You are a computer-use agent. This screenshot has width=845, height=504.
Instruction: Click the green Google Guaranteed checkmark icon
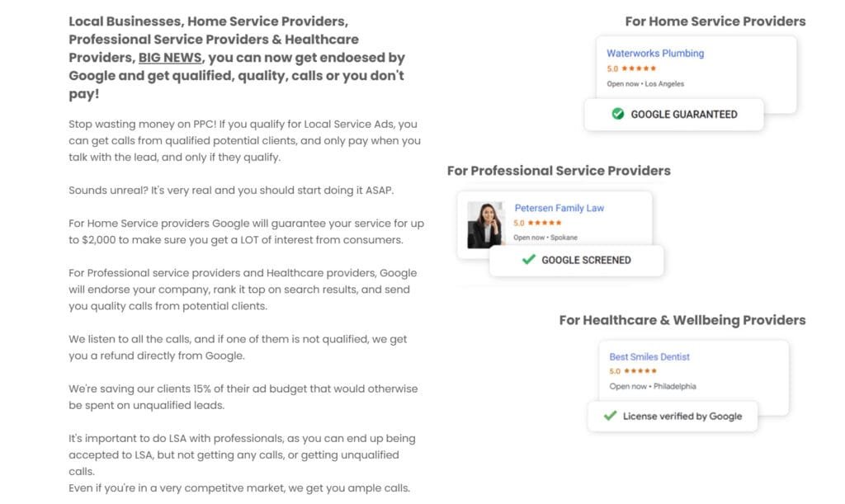(x=617, y=114)
